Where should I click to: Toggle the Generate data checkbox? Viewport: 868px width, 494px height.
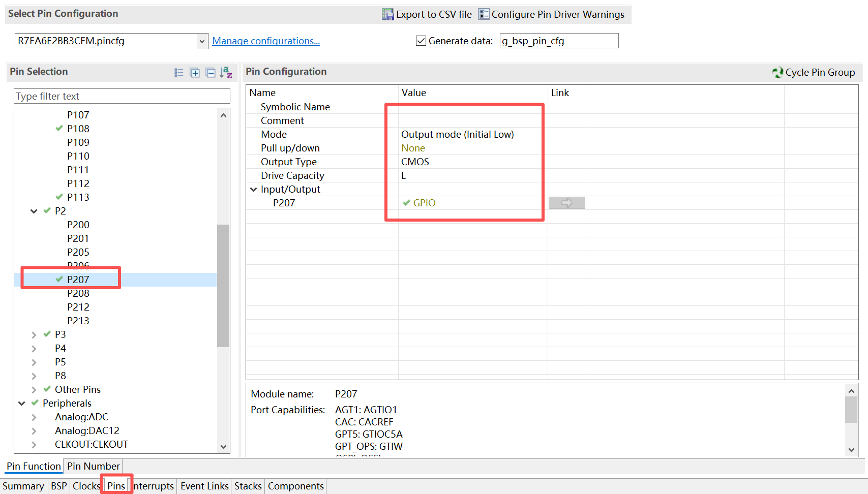click(x=421, y=41)
